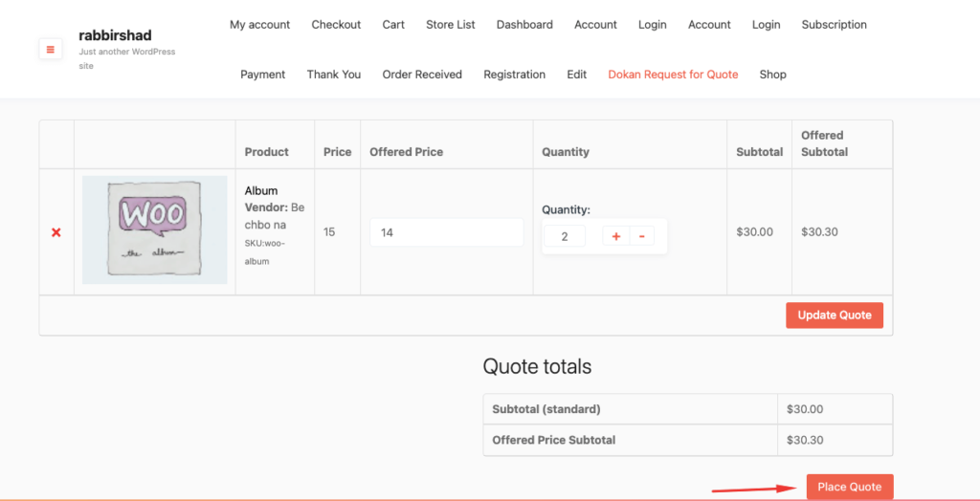Go to the Dashboard menu item
This screenshot has width=980, height=501.
coord(524,25)
